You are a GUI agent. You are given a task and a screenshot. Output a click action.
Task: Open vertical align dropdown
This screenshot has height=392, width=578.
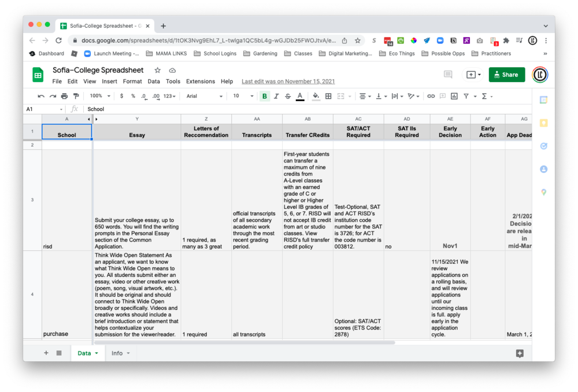pyautogui.click(x=381, y=96)
